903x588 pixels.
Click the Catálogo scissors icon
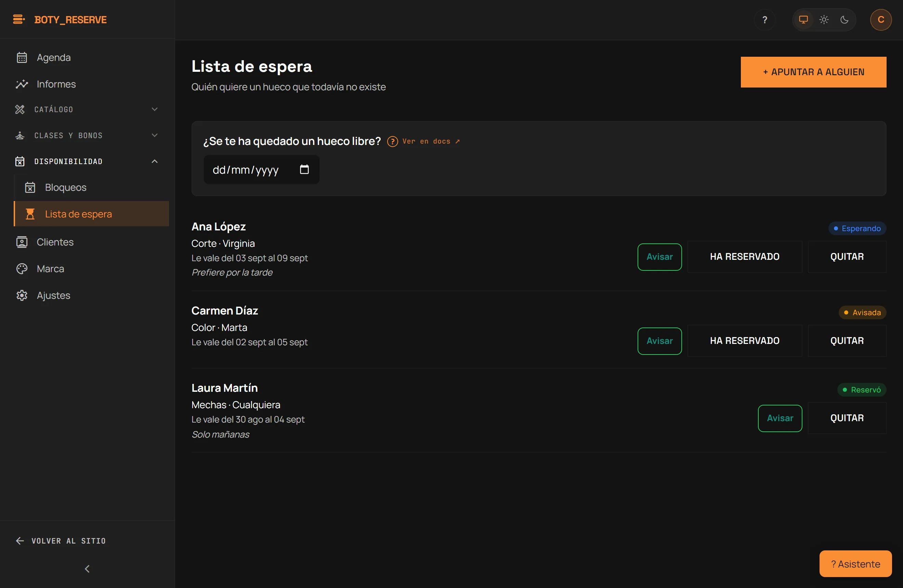pos(20,109)
